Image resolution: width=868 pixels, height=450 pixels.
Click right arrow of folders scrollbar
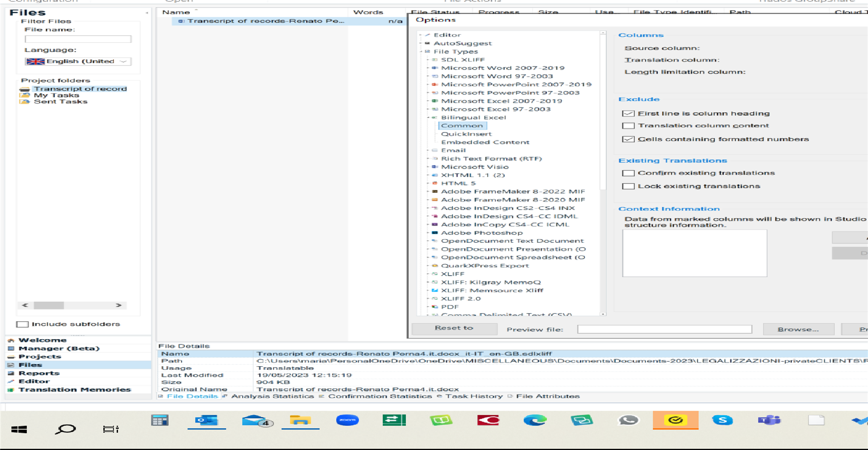click(x=119, y=305)
